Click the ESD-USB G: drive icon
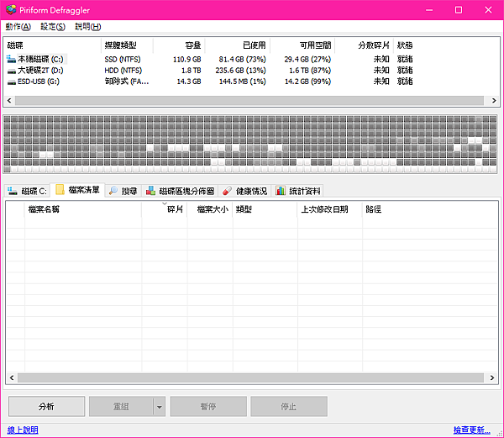 12,82
